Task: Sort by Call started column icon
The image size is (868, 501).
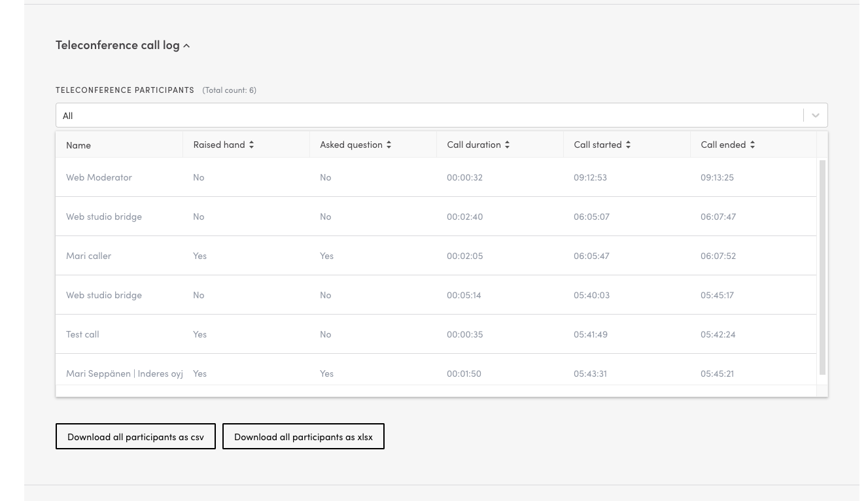Action: tap(628, 145)
